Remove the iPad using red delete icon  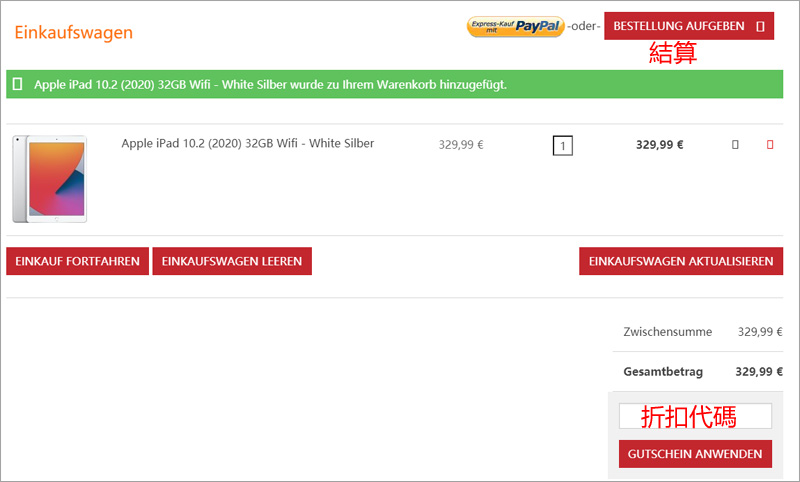pyautogui.click(x=770, y=145)
